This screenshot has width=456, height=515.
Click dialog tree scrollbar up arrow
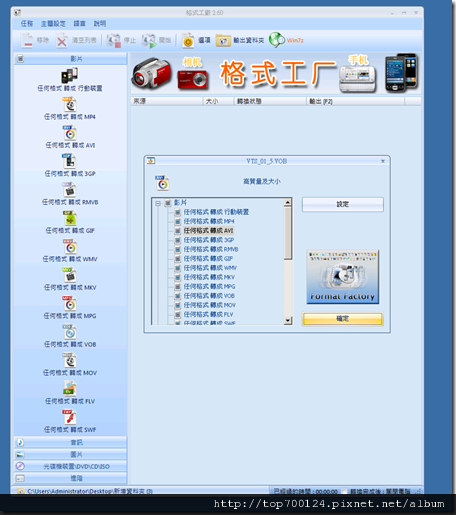288,202
